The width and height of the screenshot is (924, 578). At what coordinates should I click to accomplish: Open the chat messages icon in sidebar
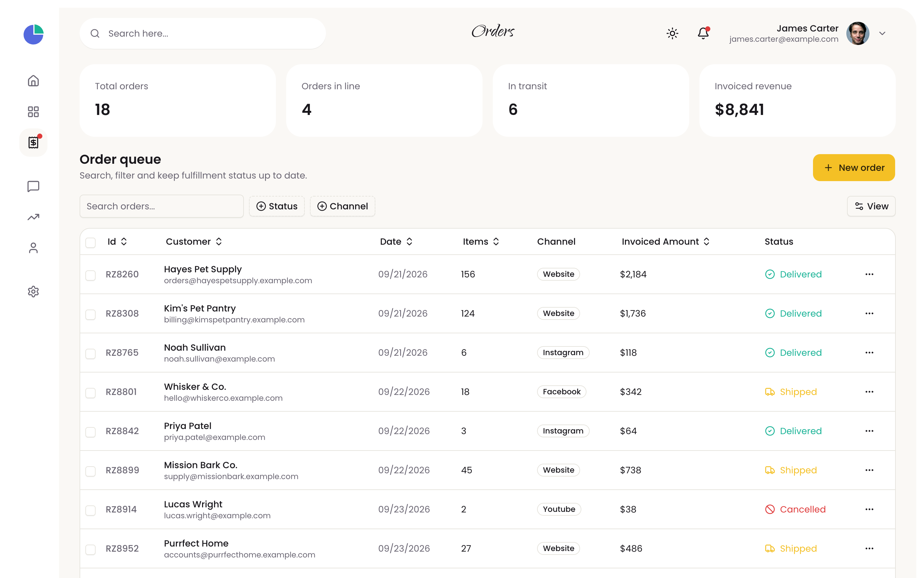pos(34,186)
